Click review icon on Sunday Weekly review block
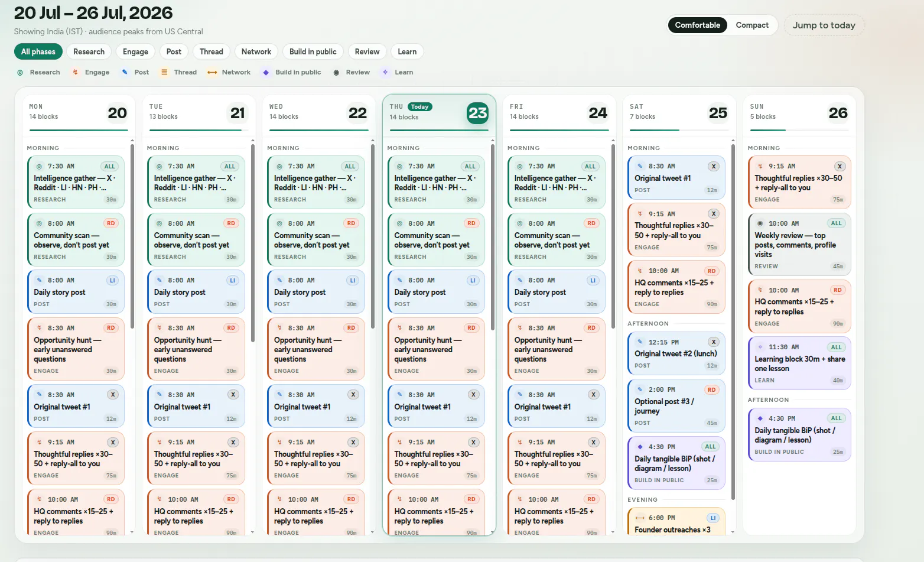The width and height of the screenshot is (924, 562). pyautogui.click(x=760, y=224)
